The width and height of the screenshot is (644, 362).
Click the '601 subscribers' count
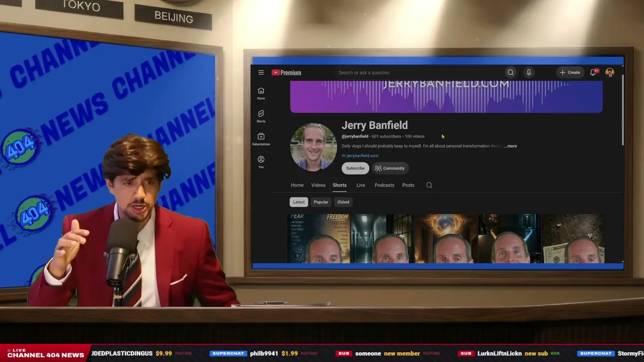[x=386, y=136]
